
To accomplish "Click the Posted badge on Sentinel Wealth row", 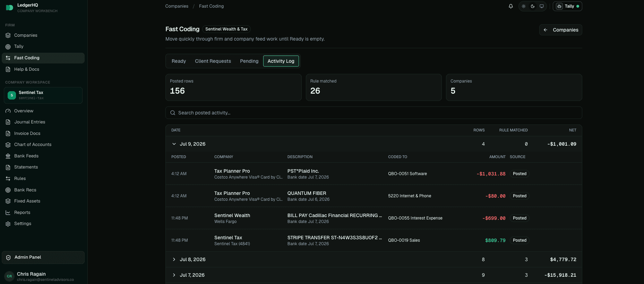I will [520, 218].
